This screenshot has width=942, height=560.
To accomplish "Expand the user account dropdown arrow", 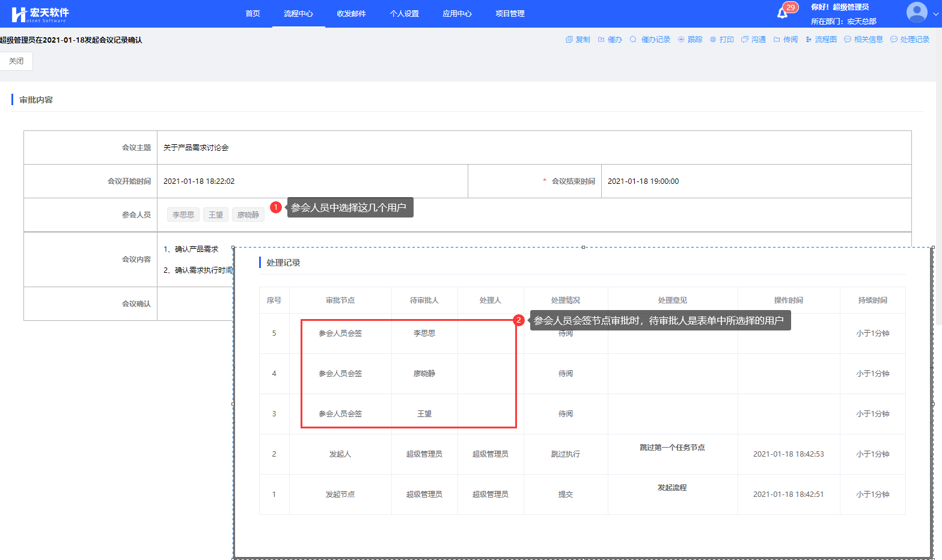I will coord(935,14).
